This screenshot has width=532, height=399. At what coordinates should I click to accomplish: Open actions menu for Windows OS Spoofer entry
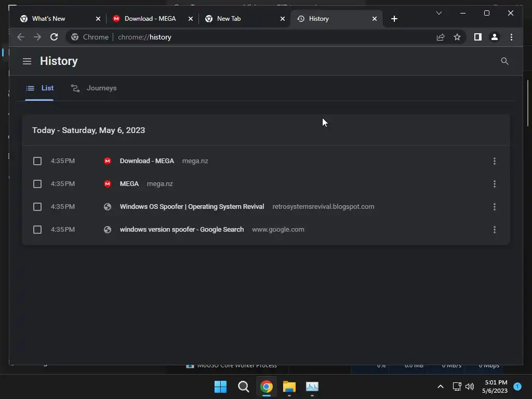tap(495, 207)
